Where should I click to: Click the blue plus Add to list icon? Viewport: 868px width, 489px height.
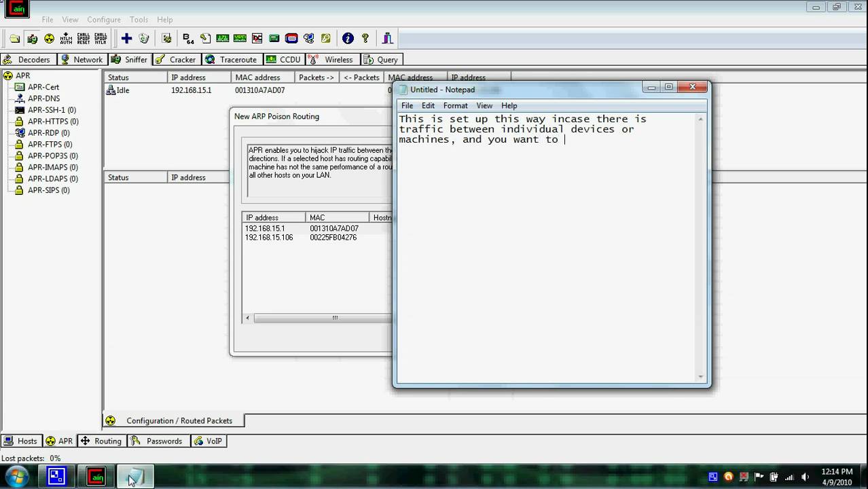coord(126,39)
